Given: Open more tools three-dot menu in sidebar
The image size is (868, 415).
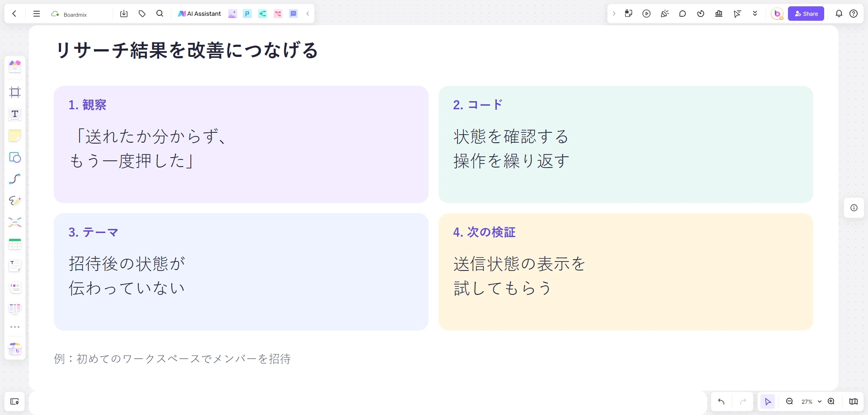Looking at the screenshot, I should click(x=15, y=327).
